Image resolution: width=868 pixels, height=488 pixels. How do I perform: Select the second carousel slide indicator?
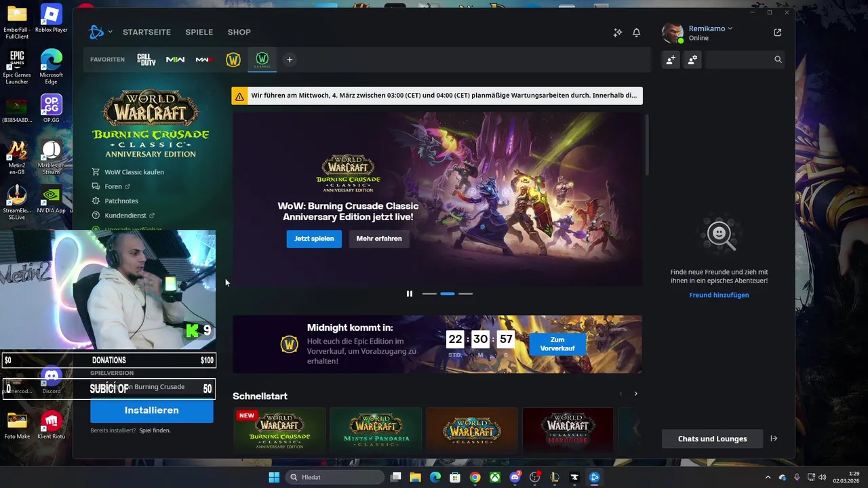click(448, 293)
